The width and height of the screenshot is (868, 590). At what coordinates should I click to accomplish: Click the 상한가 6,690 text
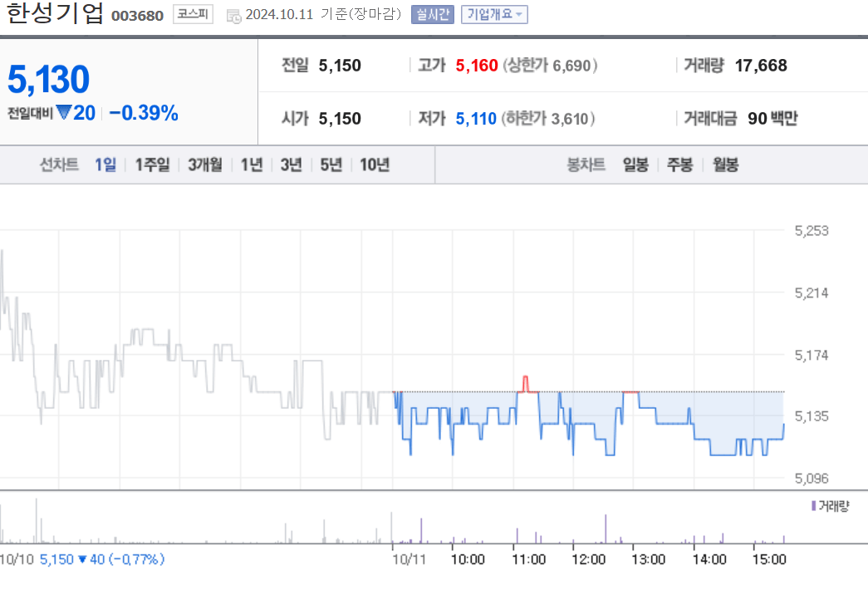[x=550, y=66]
